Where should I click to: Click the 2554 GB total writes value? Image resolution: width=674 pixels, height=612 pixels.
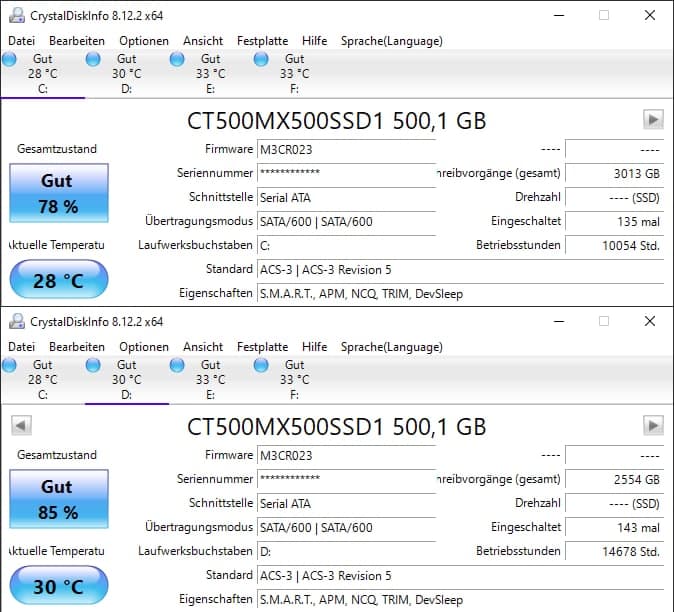[614, 480]
